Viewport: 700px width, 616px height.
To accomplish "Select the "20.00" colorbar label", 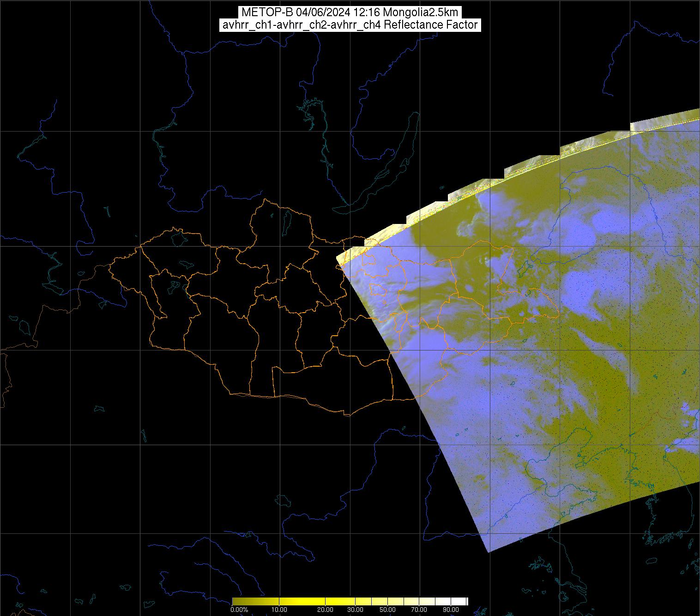I will [x=325, y=610].
